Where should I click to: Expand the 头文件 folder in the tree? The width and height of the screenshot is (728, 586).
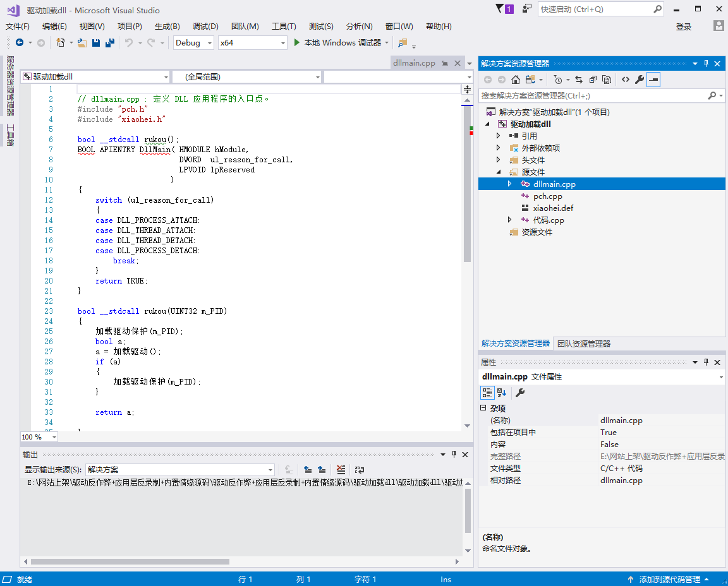[x=499, y=160]
